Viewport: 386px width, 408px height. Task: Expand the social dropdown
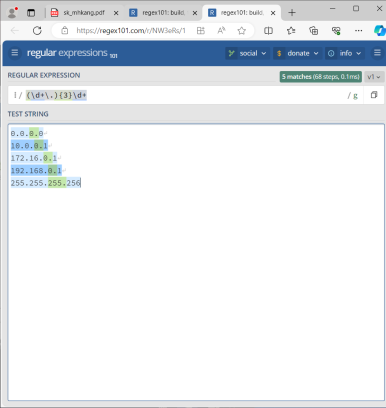click(x=247, y=53)
